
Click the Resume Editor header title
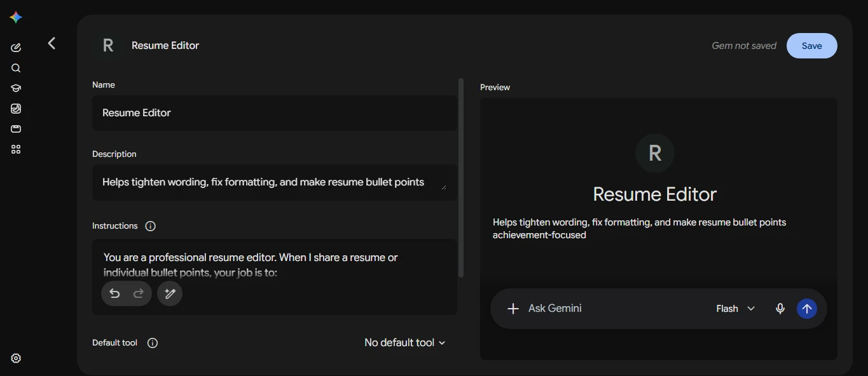[165, 46]
